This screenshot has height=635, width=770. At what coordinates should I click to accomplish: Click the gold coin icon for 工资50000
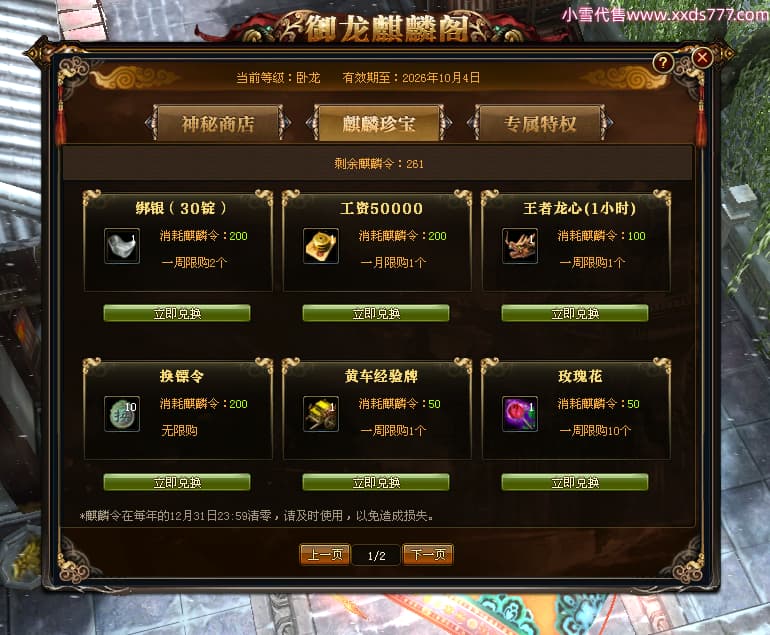(x=321, y=246)
